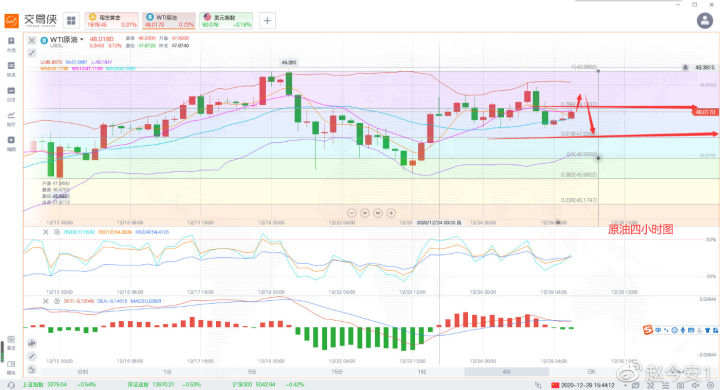This screenshot has height=390, width=720.
Task: Select the drawing pencil tool icon
Action: pos(32,356)
